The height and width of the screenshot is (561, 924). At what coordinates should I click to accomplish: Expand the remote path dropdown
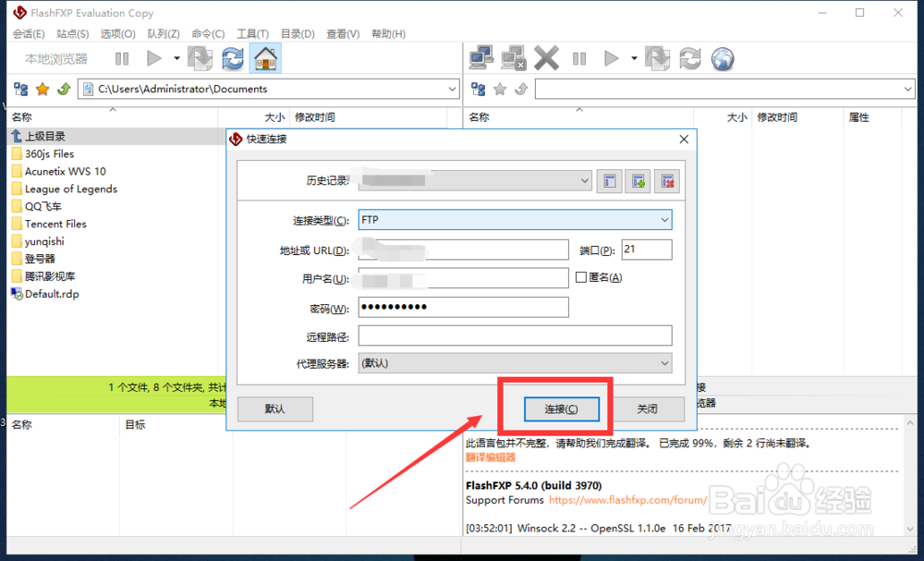point(907,89)
